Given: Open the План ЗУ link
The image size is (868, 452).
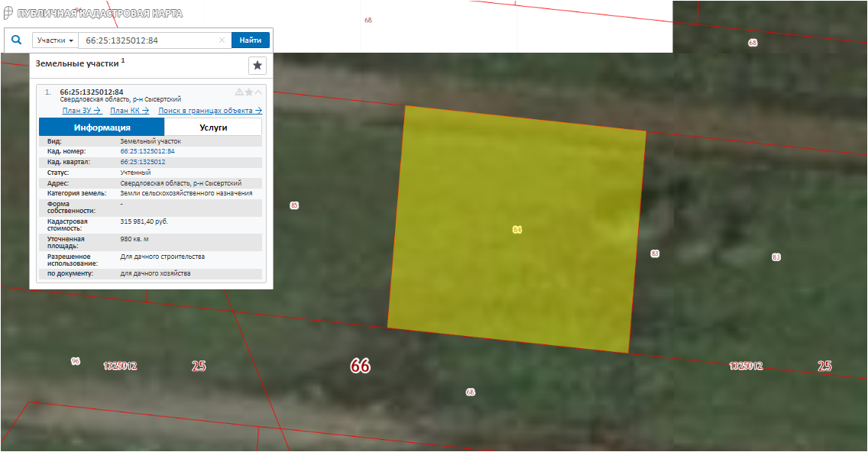Looking at the screenshot, I should coord(81,111).
